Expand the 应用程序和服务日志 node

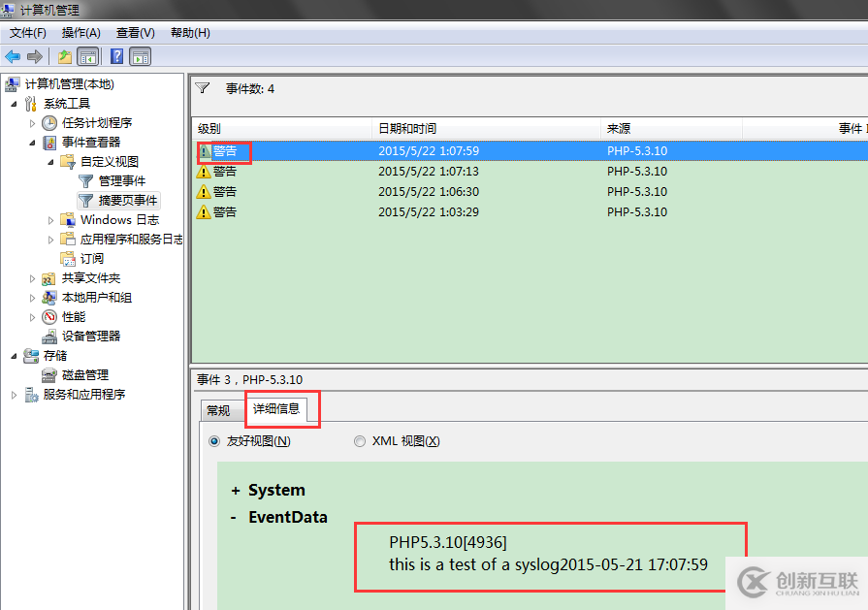coord(50,240)
